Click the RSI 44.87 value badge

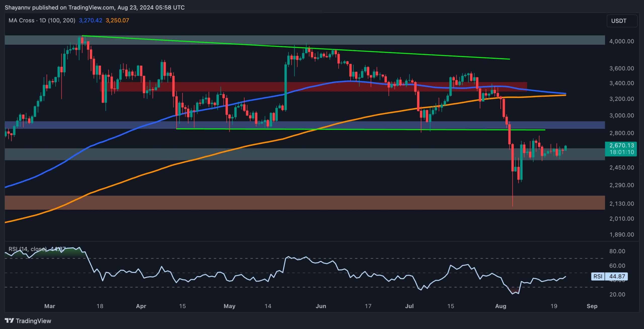click(617, 276)
